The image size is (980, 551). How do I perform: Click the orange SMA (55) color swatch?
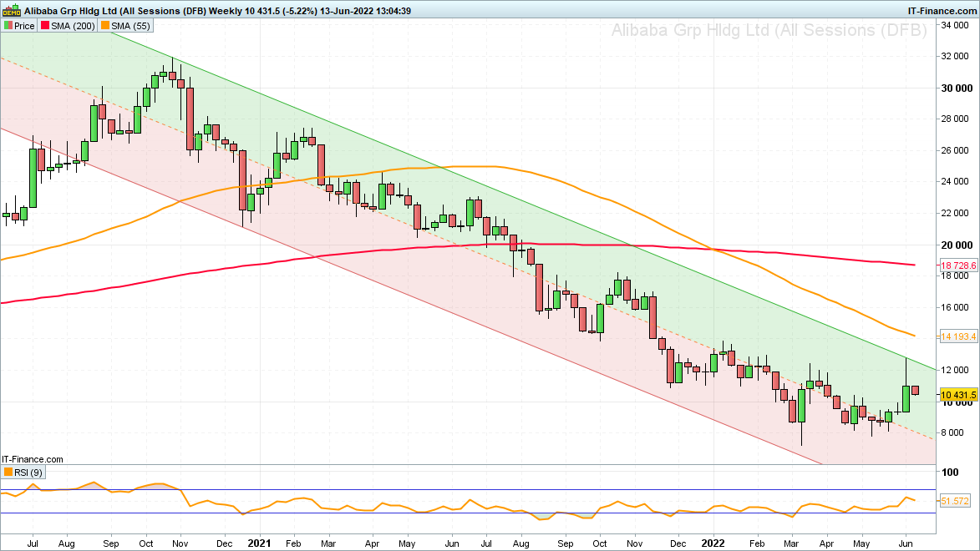[x=105, y=26]
